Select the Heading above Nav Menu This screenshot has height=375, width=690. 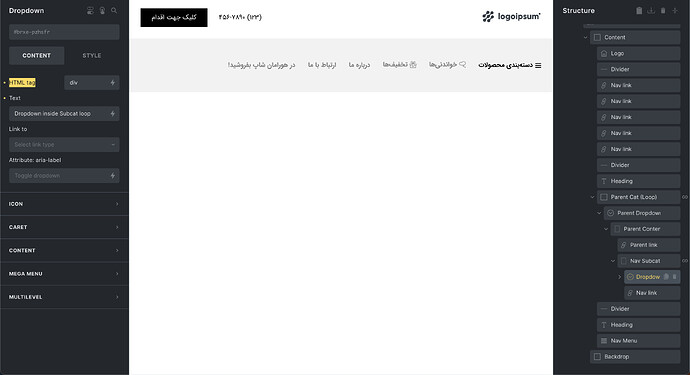pos(639,325)
